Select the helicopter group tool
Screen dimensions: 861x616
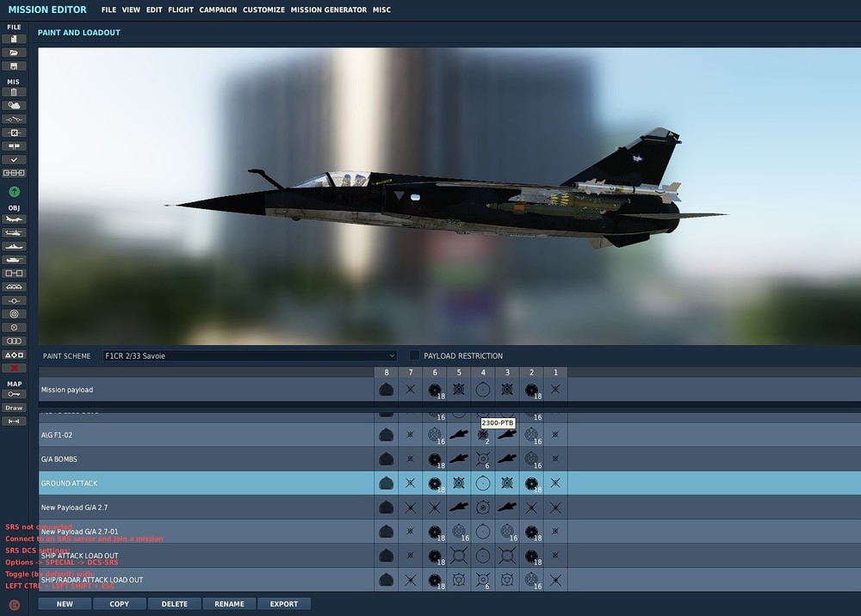[15, 233]
